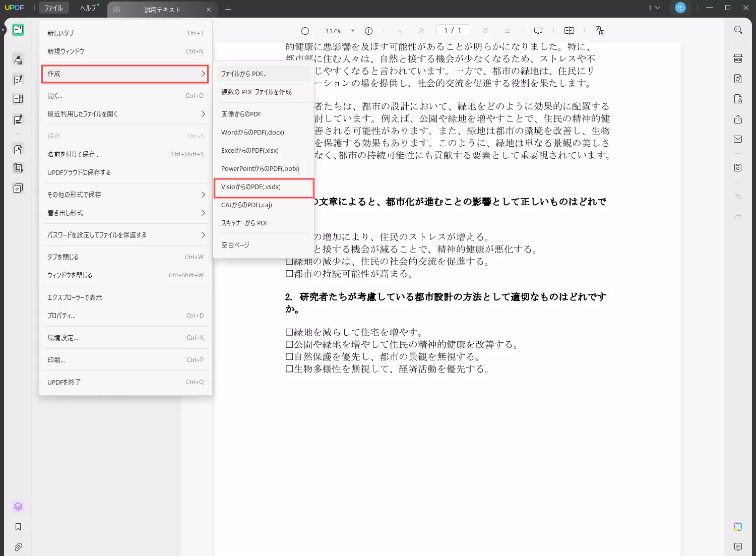Click the translate tool icon

point(600,31)
